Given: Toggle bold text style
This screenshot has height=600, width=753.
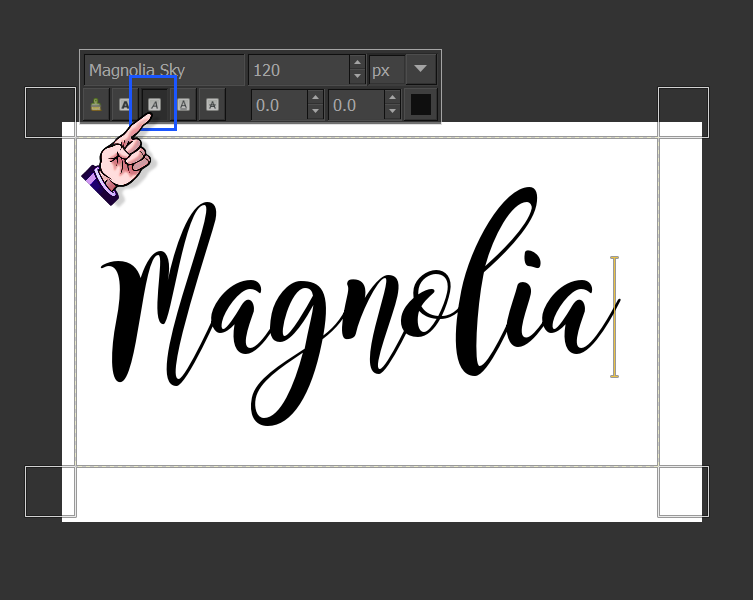Looking at the screenshot, I should 124,105.
